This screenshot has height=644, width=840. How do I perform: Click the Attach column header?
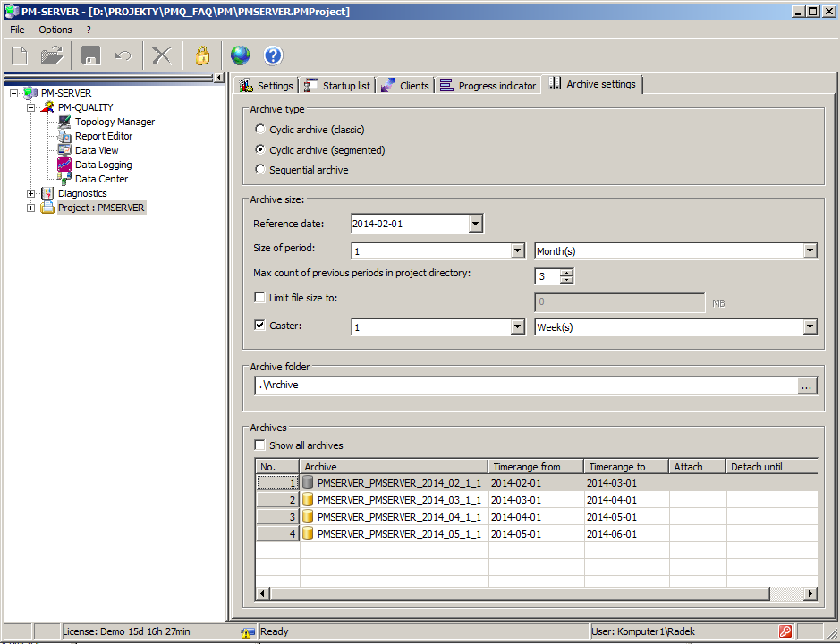[x=698, y=467]
